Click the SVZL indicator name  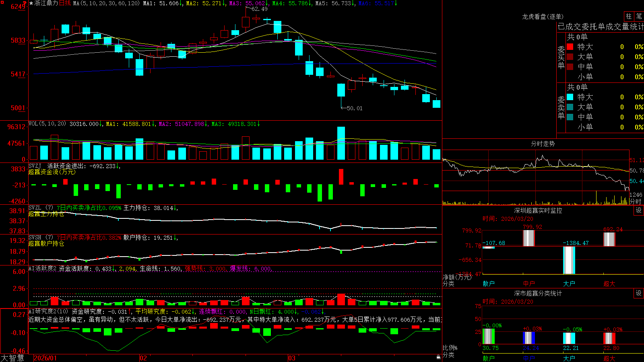pyautogui.click(x=35, y=208)
